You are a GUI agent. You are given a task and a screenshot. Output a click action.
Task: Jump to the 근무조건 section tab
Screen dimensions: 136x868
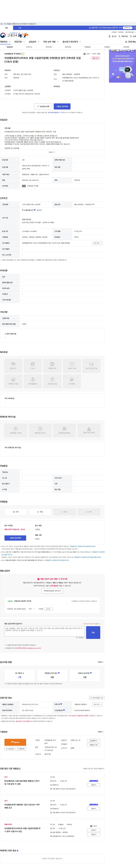[29, 47]
